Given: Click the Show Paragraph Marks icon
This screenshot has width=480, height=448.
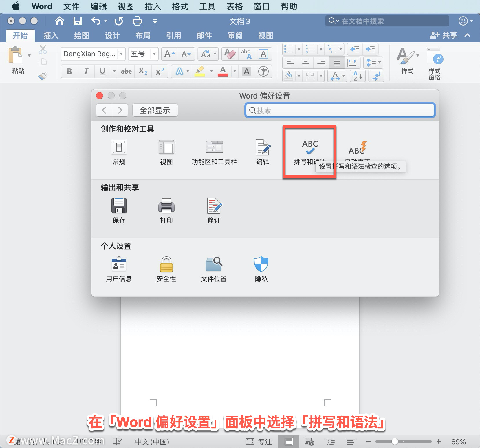Looking at the screenshot, I should [376, 76].
